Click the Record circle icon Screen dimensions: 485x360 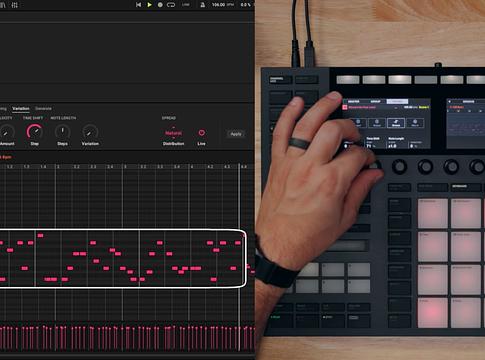click(160, 5)
